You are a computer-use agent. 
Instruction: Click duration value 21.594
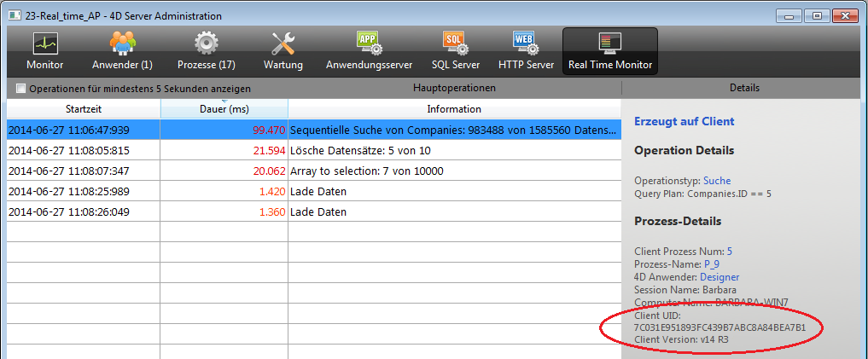click(269, 150)
